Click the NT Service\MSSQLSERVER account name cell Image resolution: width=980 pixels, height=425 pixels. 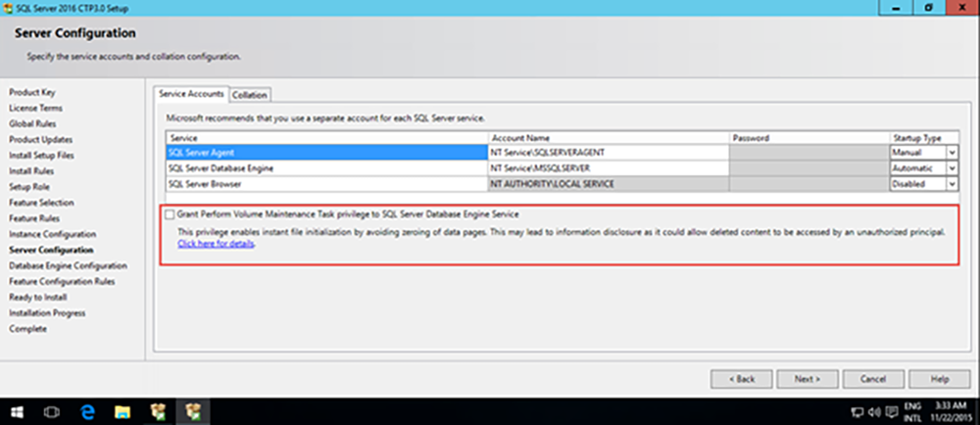point(609,168)
